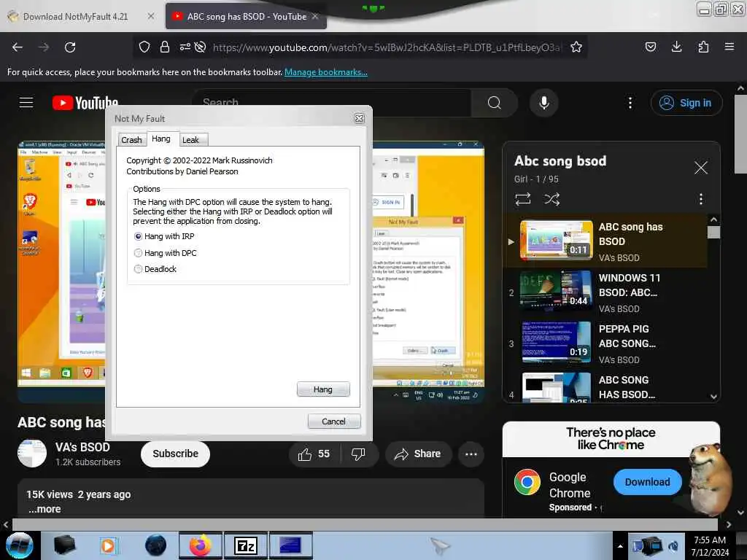The width and height of the screenshot is (747, 560).
Task: Open the clock showing 7:55 AM
Action: click(x=710, y=546)
